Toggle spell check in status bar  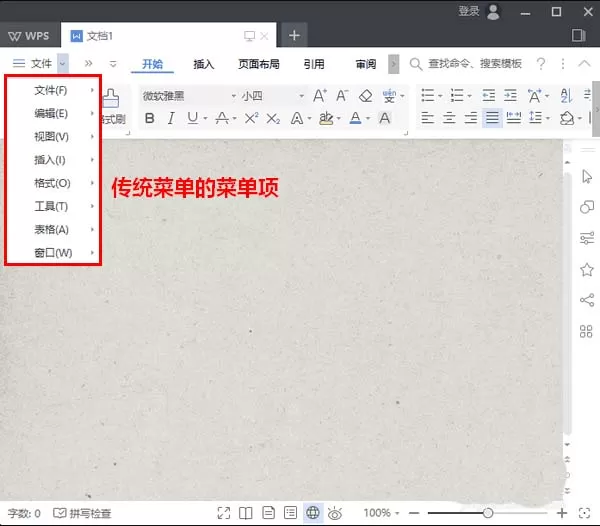[x=82, y=513]
